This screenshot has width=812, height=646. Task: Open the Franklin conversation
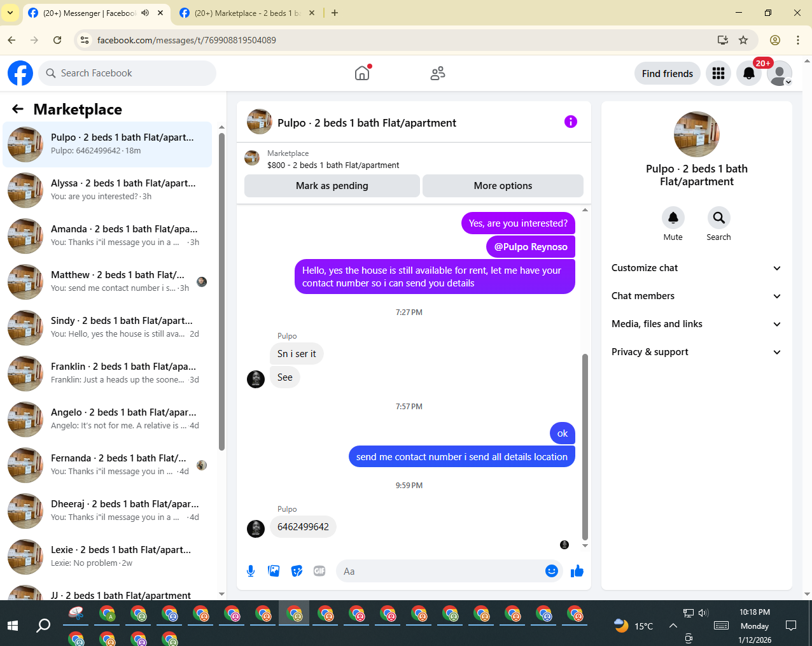pyautogui.click(x=107, y=374)
